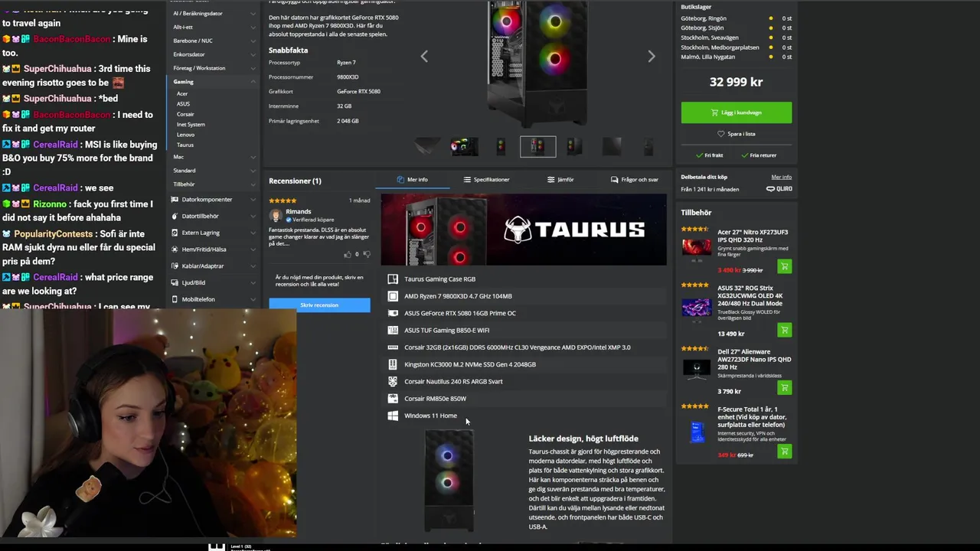Expand the Barebone / NUC category
This screenshot has height=551, width=980.
(253, 41)
